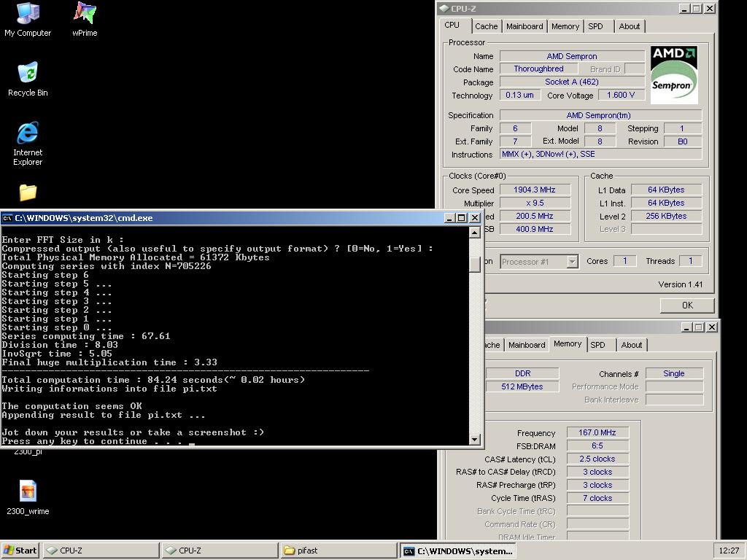Screen dimensions: 747x560
Task: Click the CAS# Latency value 2.5 clocks
Action: pyautogui.click(x=597, y=459)
